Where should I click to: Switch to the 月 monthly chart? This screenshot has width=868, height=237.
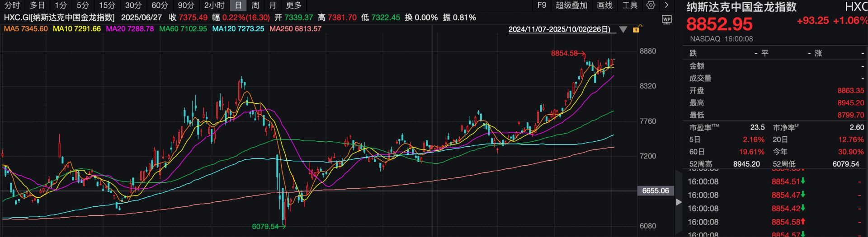pos(273,5)
